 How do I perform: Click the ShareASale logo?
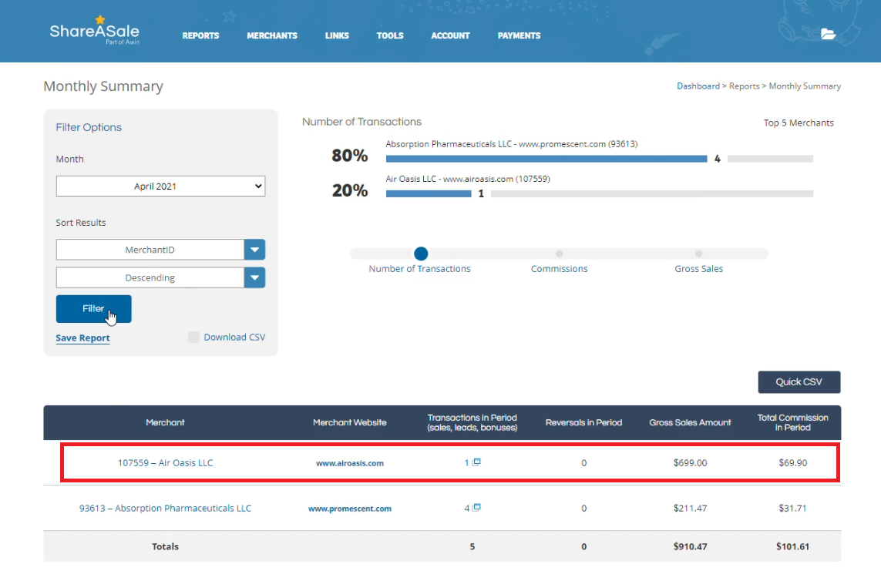94,31
